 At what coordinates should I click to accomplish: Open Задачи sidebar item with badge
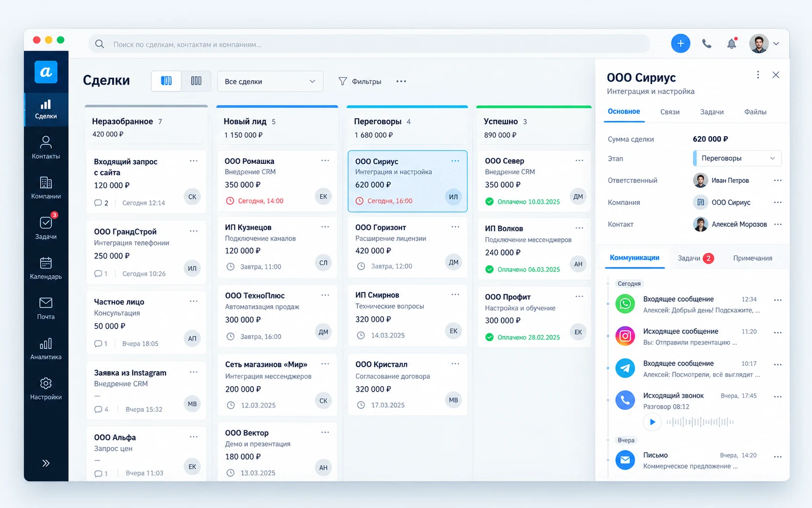coord(46,227)
